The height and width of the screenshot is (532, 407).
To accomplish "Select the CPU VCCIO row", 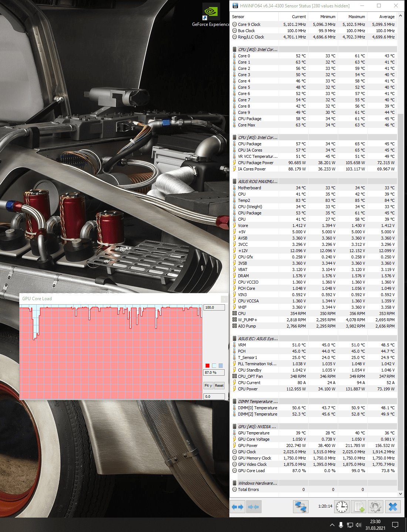I will pyautogui.click(x=313, y=282).
